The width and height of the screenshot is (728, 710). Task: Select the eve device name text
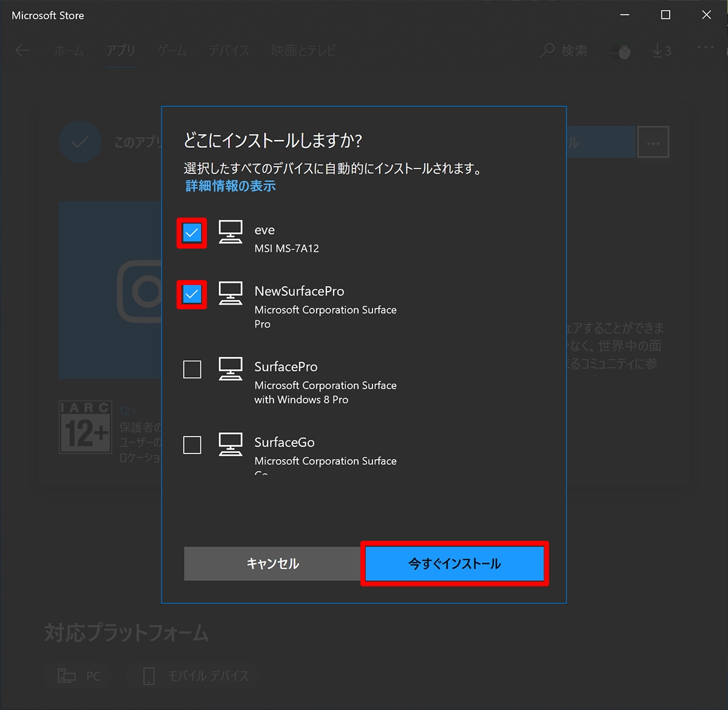tap(265, 230)
